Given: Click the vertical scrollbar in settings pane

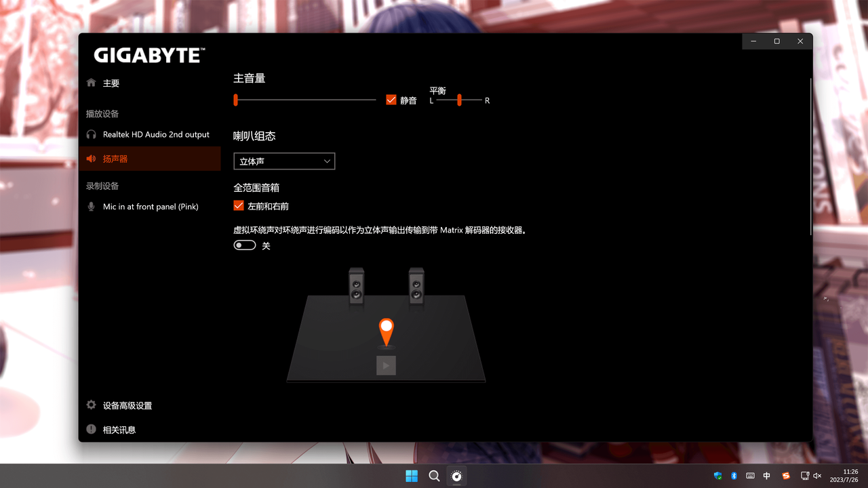Looking at the screenshot, I should (810, 157).
